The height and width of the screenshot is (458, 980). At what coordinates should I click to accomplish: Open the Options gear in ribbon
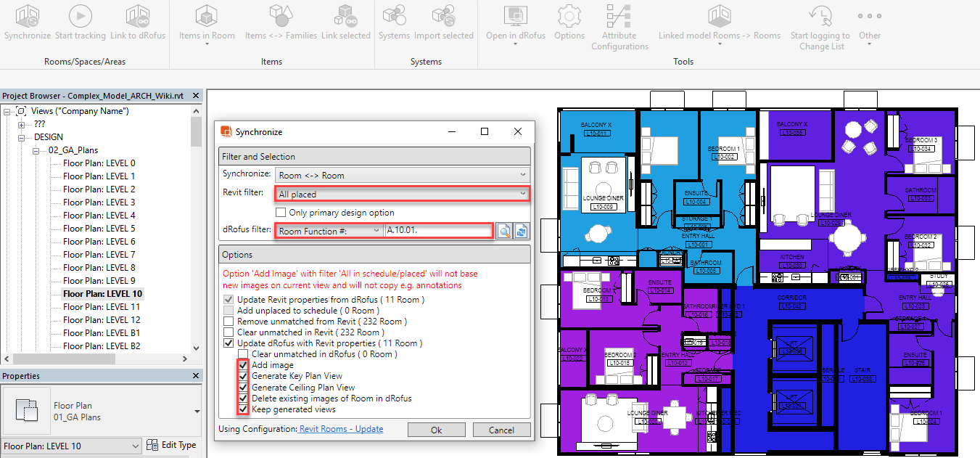click(569, 16)
